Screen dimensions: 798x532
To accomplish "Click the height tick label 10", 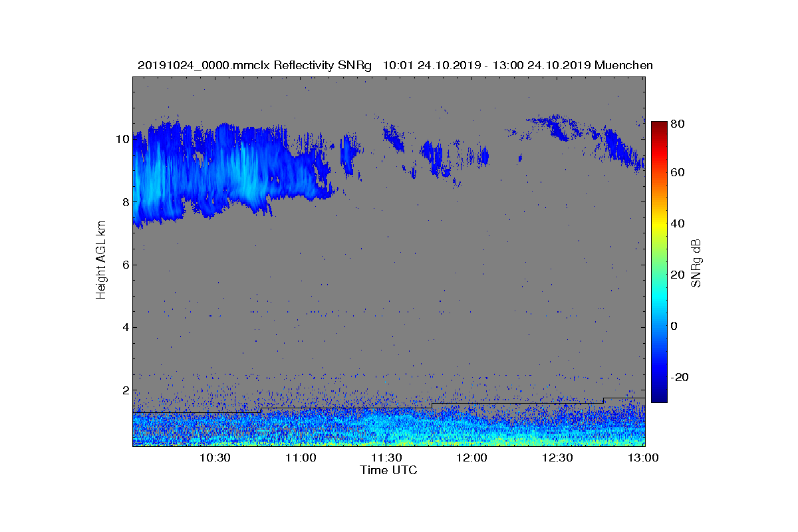I will click(x=122, y=139).
